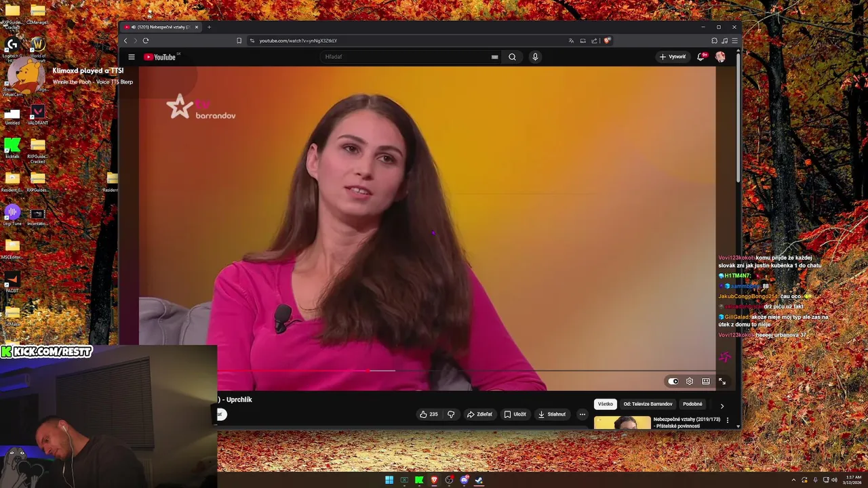Go to the YouTube home logo
This screenshot has height=488, width=868.
click(x=160, y=57)
